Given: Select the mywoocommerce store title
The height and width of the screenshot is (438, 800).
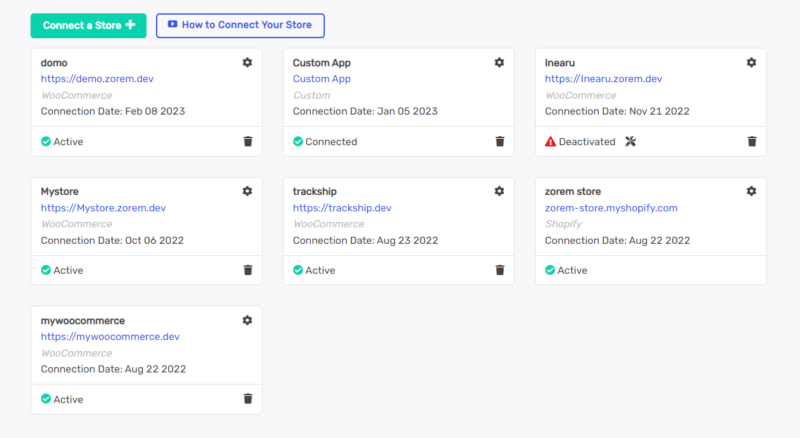Looking at the screenshot, I should pyautogui.click(x=83, y=321).
